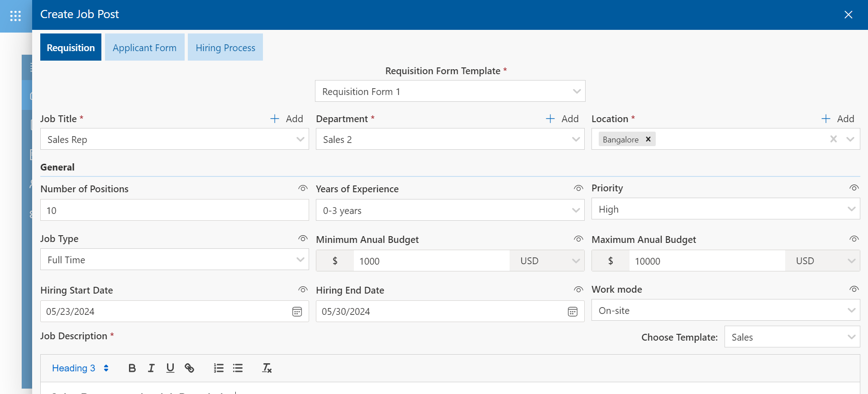The height and width of the screenshot is (394, 868).
Task: Open the Job Title dropdown showing Sales Rep
Action: coord(174,139)
